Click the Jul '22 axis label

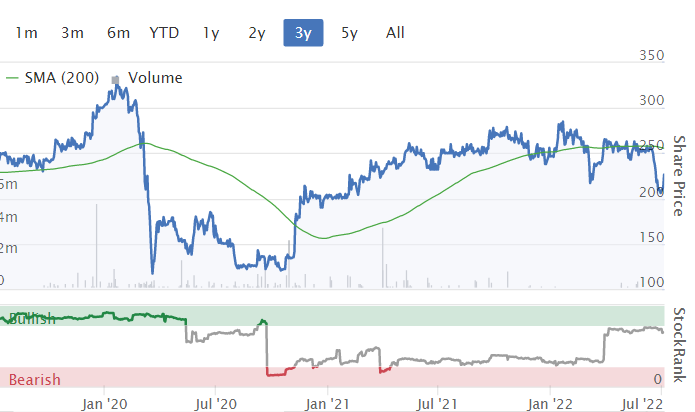(642, 404)
